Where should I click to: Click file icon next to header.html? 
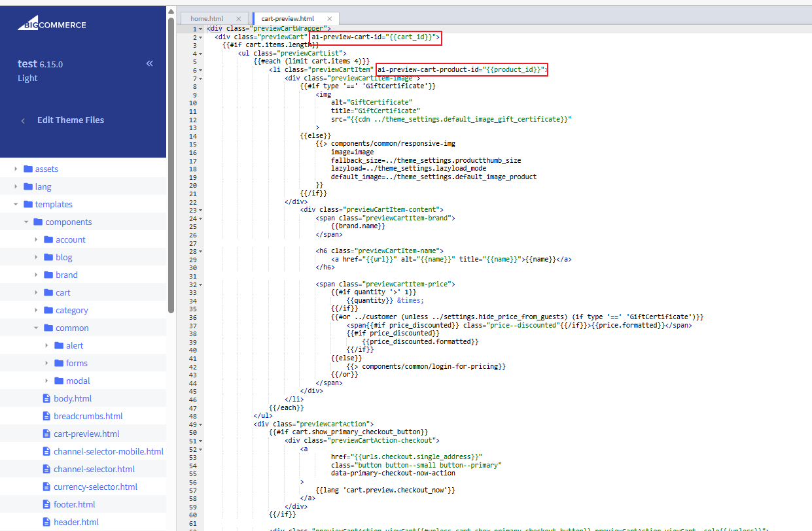[46, 522]
